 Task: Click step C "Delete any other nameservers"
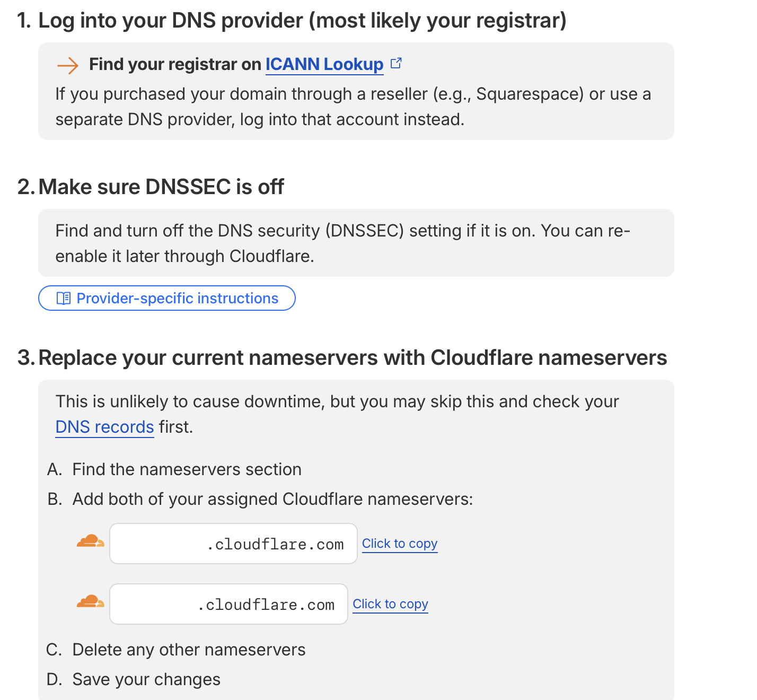click(189, 650)
